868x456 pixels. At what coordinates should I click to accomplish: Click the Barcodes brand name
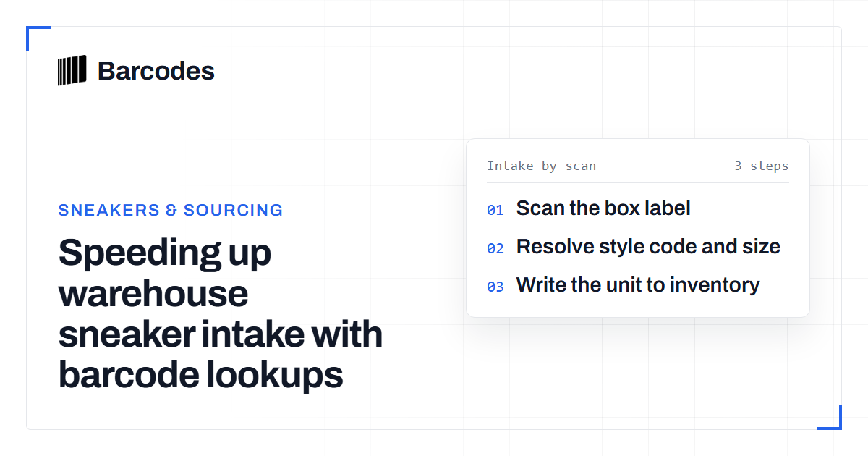(156, 70)
